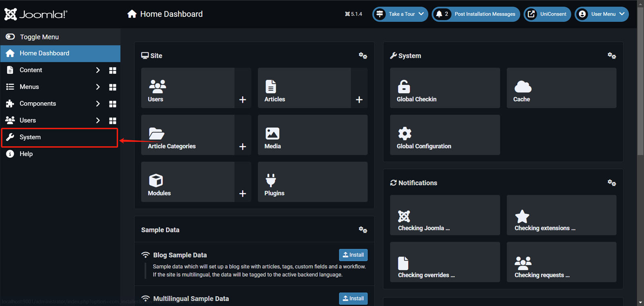This screenshot has width=644, height=306.
Task: Click scrollbar up arrow
Action: point(640,3)
